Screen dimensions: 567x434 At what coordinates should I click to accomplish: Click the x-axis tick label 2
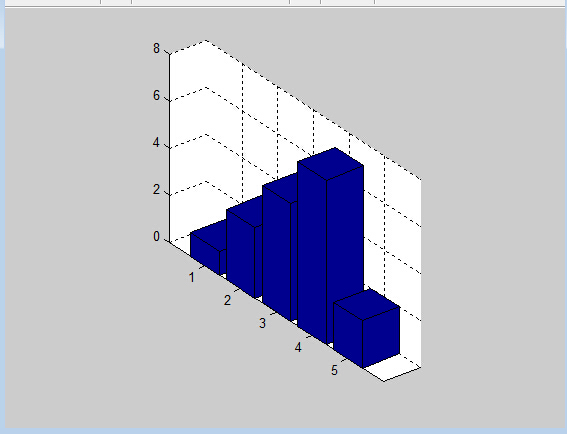[x=227, y=301]
